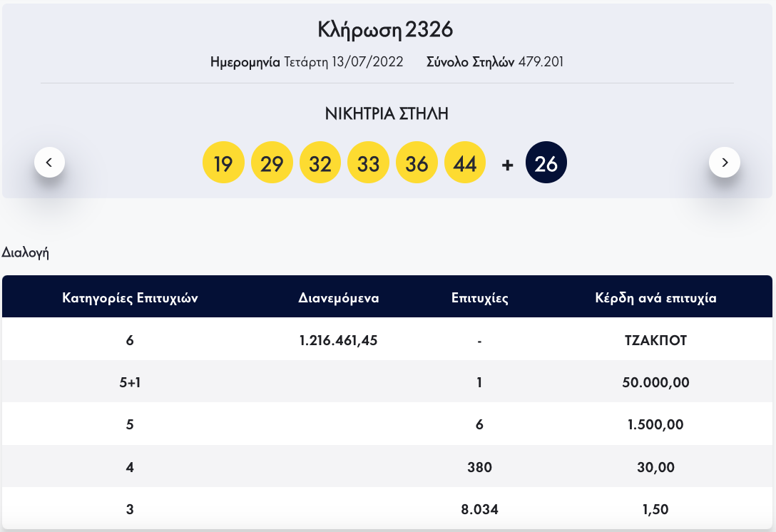
Task: Select the yellow ball numbered 19
Action: click(x=223, y=162)
